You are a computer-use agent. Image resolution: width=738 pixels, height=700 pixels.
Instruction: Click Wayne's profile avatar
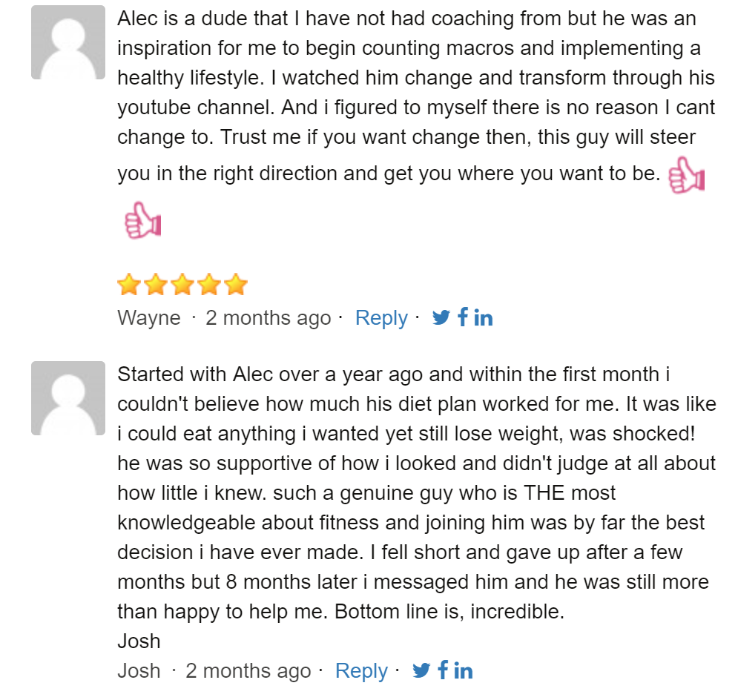click(68, 42)
